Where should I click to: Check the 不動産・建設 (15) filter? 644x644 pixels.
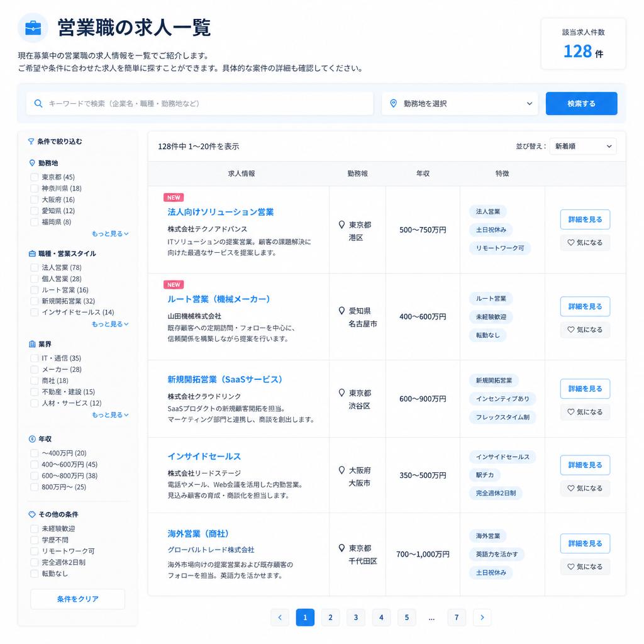tap(35, 392)
